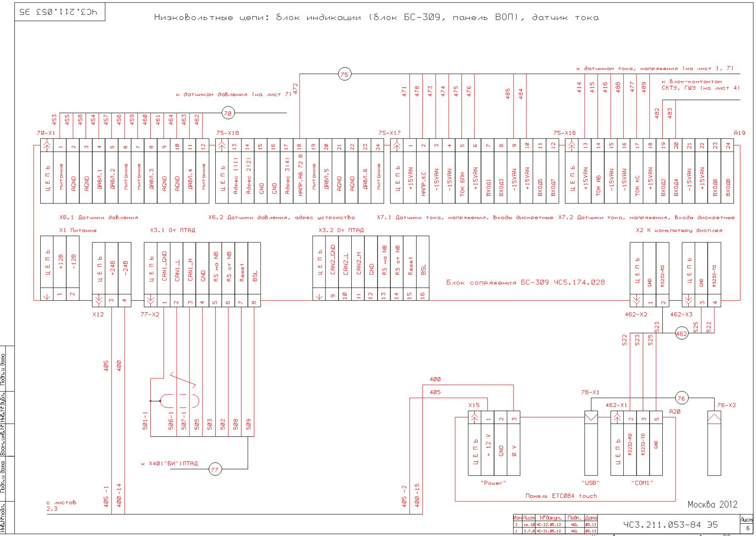This screenshot has width=756, height=536.
Task: Click connector label X15
Action: point(474,405)
